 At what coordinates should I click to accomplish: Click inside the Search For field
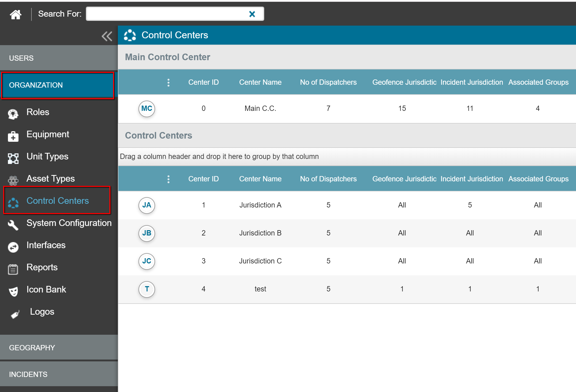166,14
